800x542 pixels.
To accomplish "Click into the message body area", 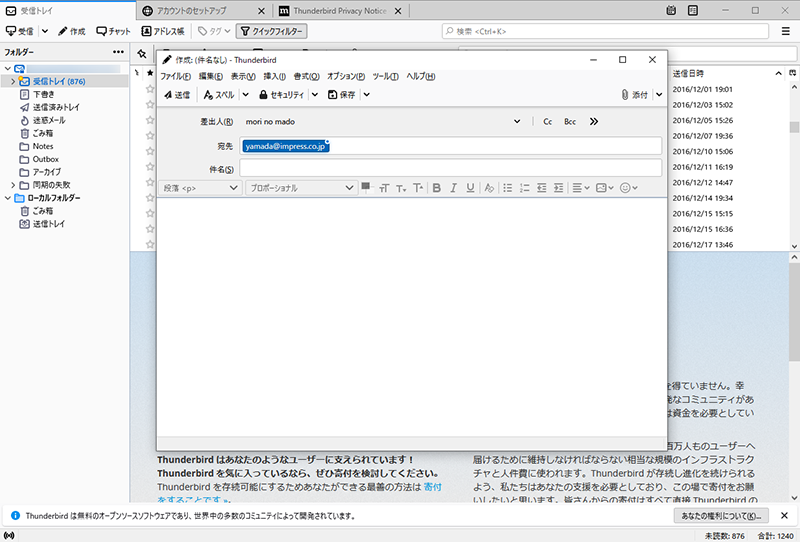I will pos(412,316).
